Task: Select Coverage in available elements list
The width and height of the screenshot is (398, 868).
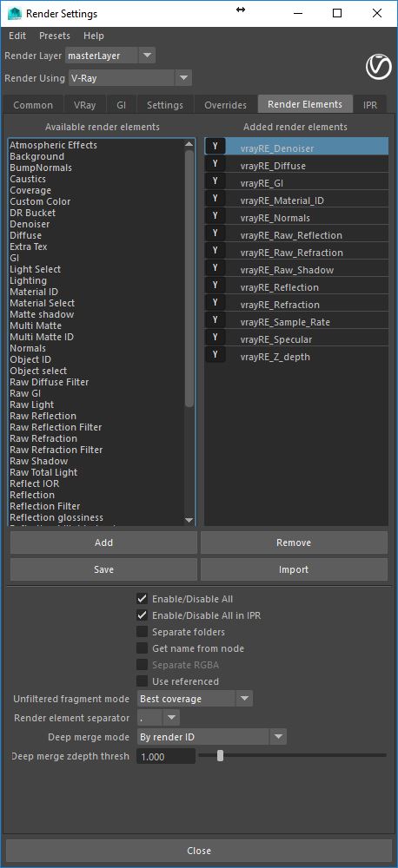Action: coord(30,190)
